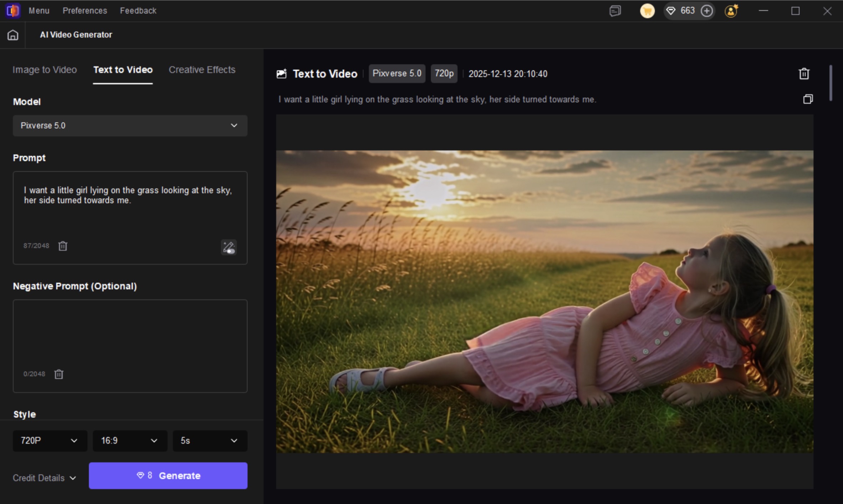Clear negative prompt using trash icon
Viewport: 843px width, 504px height.
point(59,374)
